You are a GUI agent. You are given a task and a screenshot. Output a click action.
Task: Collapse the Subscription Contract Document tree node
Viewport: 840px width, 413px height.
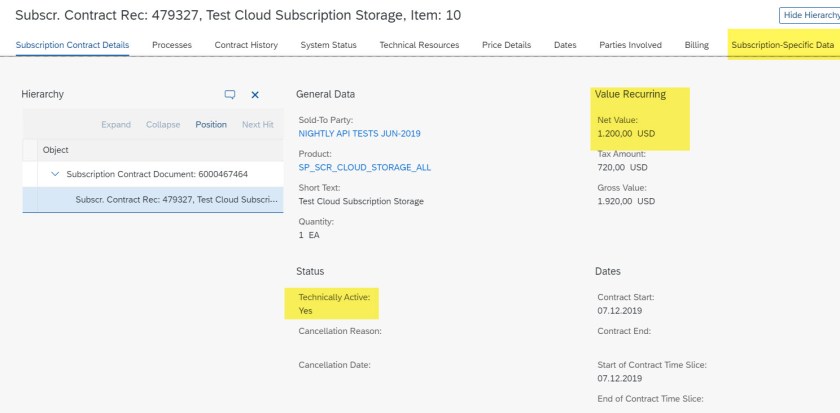tap(55, 175)
